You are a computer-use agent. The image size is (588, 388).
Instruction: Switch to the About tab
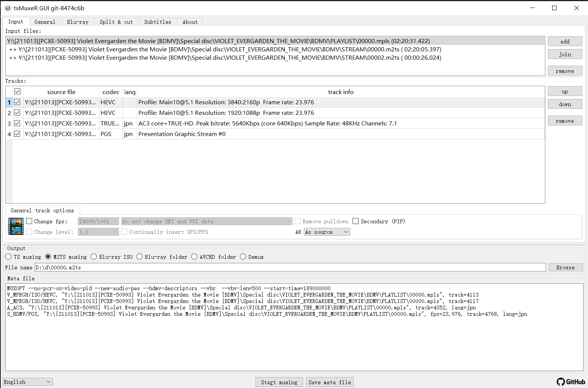click(x=190, y=22)
